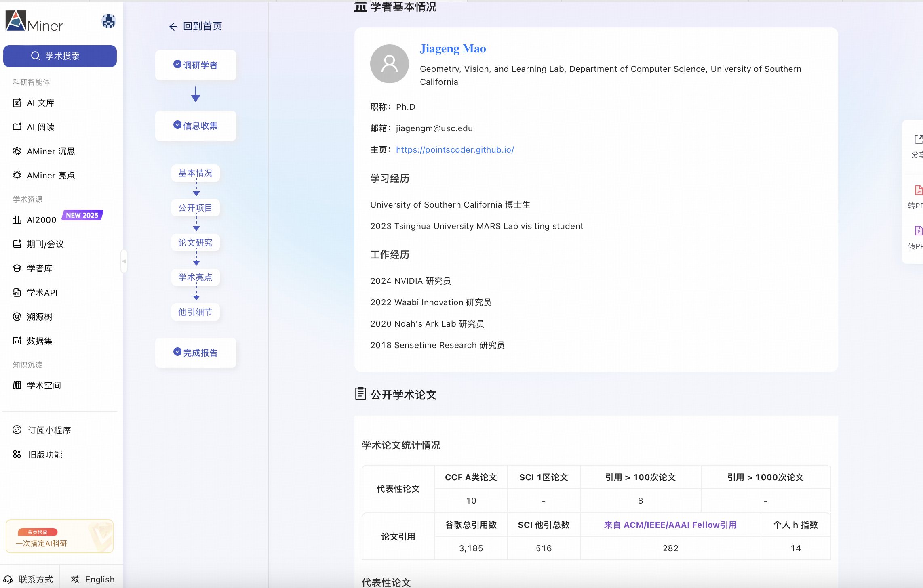Open Jiageng Mao's scholar profile link
Screen dimensions: 923x588
(453, 48)
